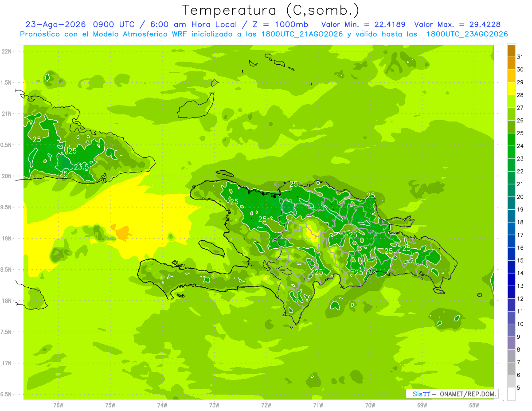
Task: Click the "72W" longitude label
Action: 266,405
